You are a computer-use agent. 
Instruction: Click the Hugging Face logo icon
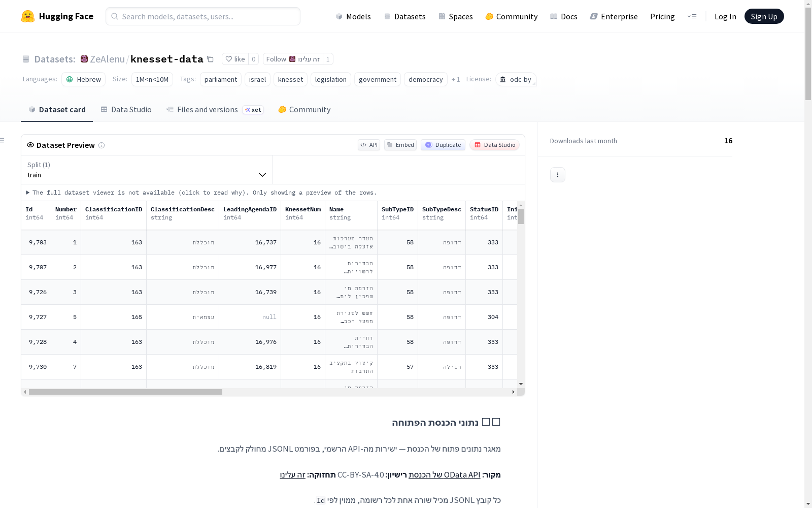coord(28,16)
